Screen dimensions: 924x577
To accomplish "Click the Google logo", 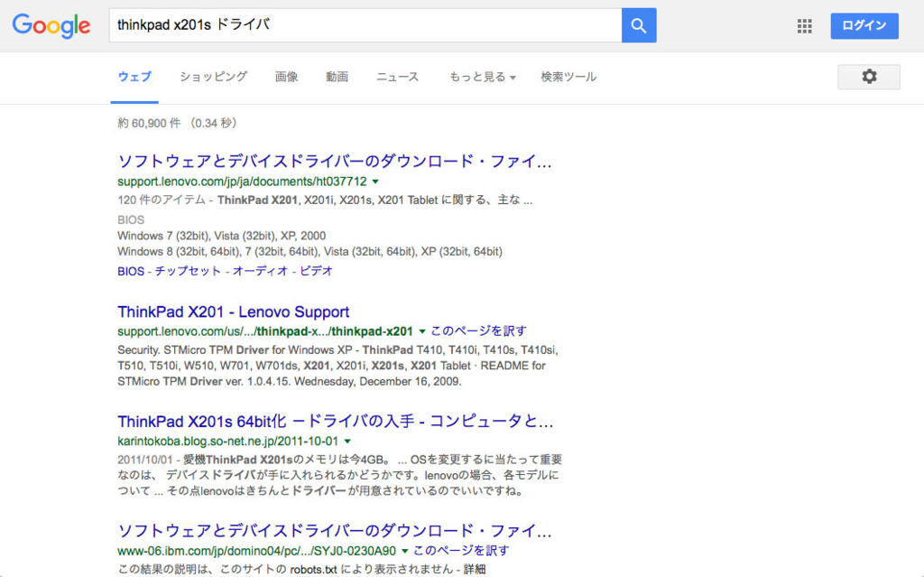I will pyautogui.click(x=51, y=25).
